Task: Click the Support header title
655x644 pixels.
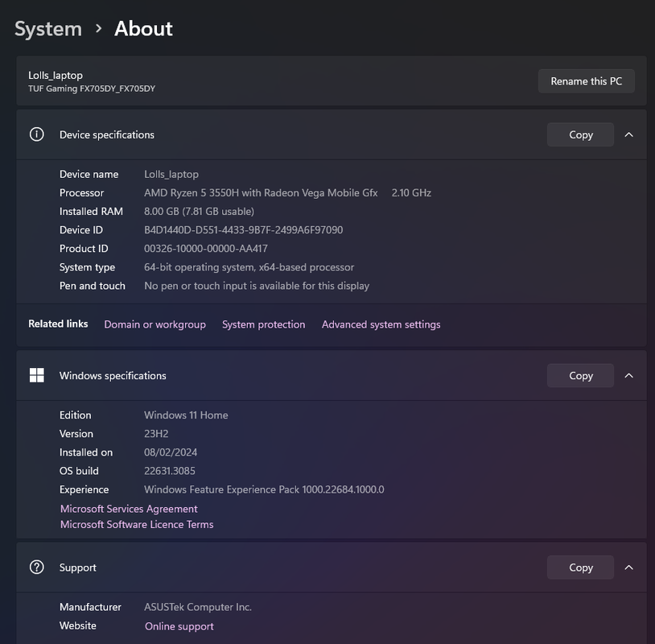Action: 78,567
